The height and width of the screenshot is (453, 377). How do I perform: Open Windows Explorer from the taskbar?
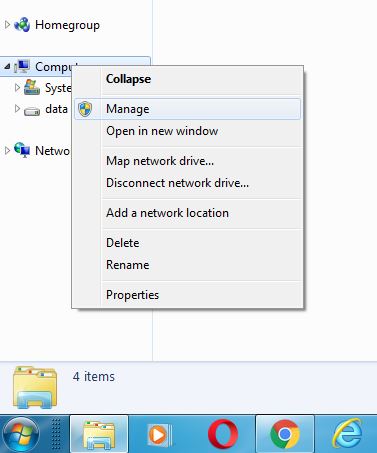tap(99, 434)
